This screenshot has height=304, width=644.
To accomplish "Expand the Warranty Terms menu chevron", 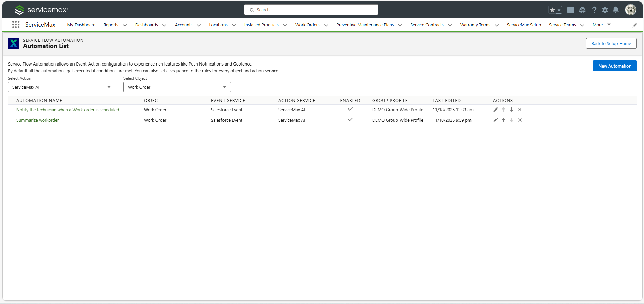I will click(497, 25).
